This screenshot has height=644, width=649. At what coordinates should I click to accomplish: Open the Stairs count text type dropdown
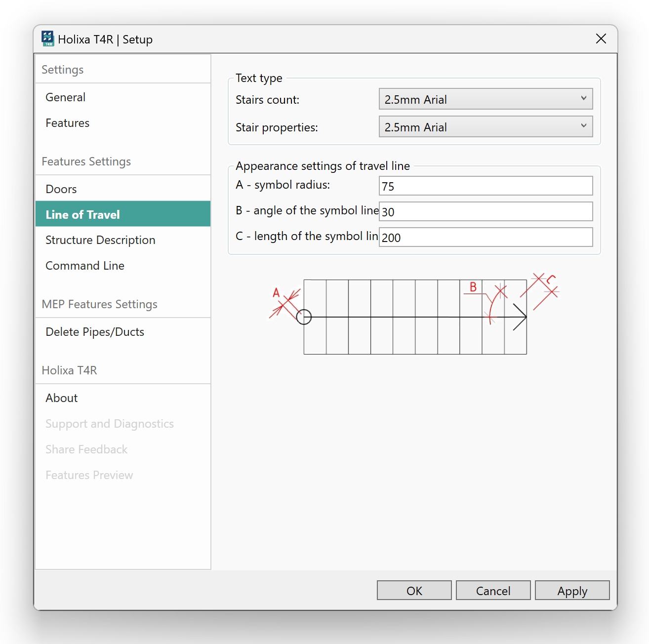(x=485, y=99)
